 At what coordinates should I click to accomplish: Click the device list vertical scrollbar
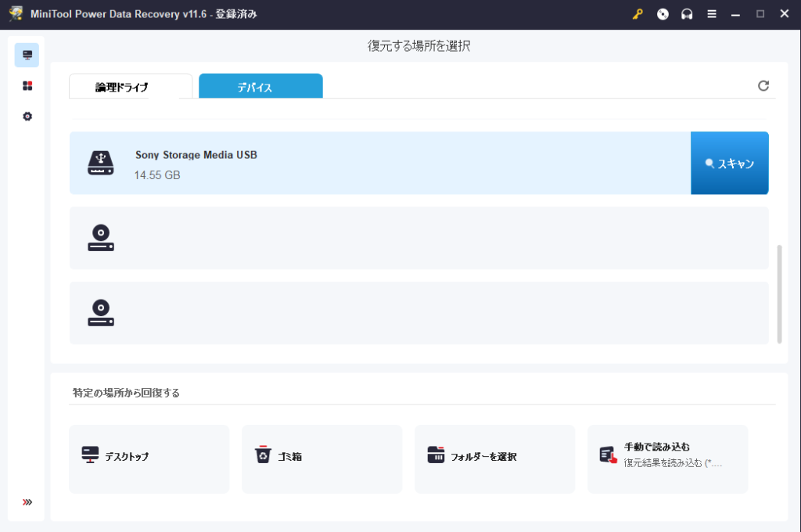point(780,294)
